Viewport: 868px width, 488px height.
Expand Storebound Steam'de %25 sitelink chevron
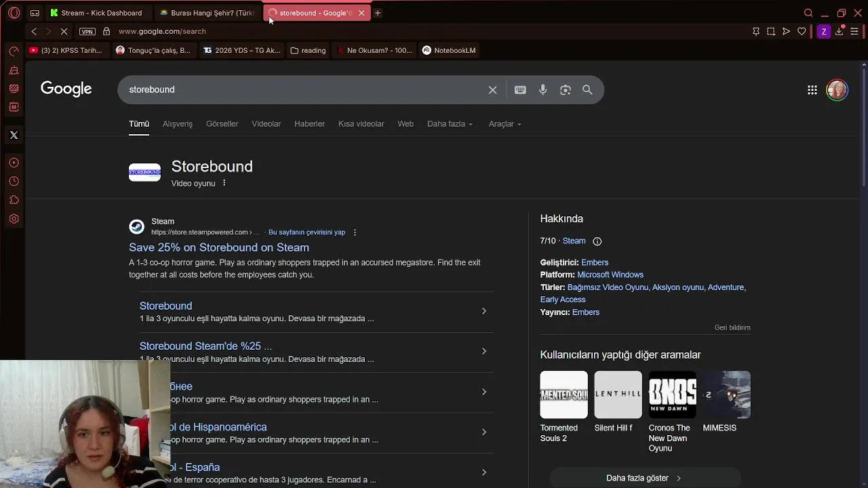(484, 351)
